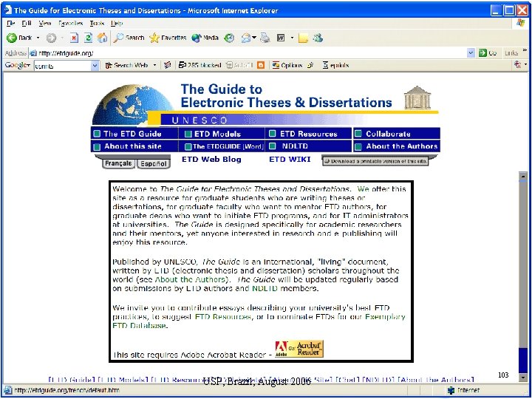Screen dimensions: 532x399
Task: Open About the Authors navigation tab
Action: [397, 146]
